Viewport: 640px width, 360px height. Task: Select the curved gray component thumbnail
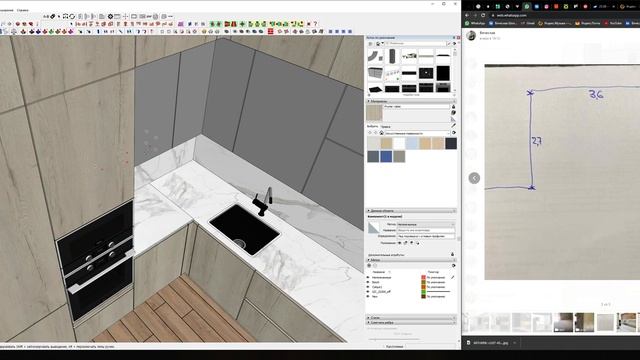point(375,56)
